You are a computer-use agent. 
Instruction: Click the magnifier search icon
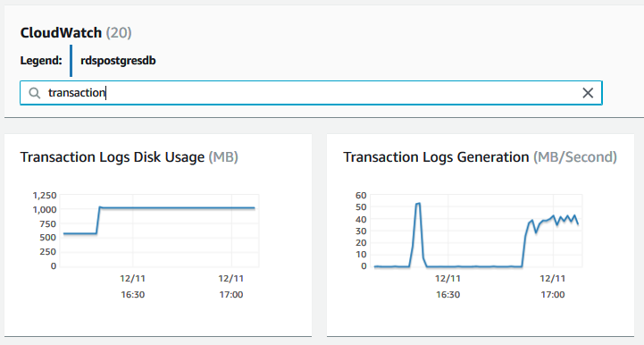pos(35,93)
